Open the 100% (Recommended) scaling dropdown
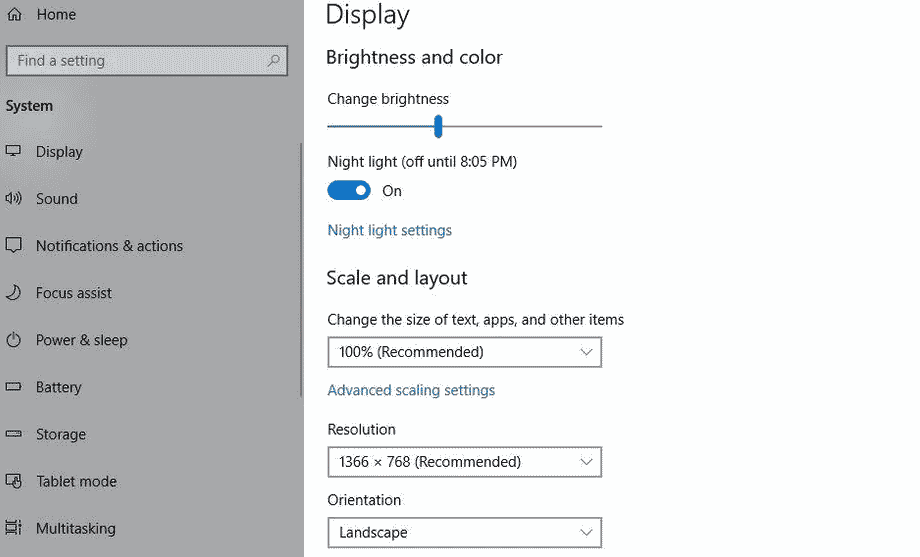The width and height of the screenshot is (920, 557). pyautogui.click(x=465, y=352)
